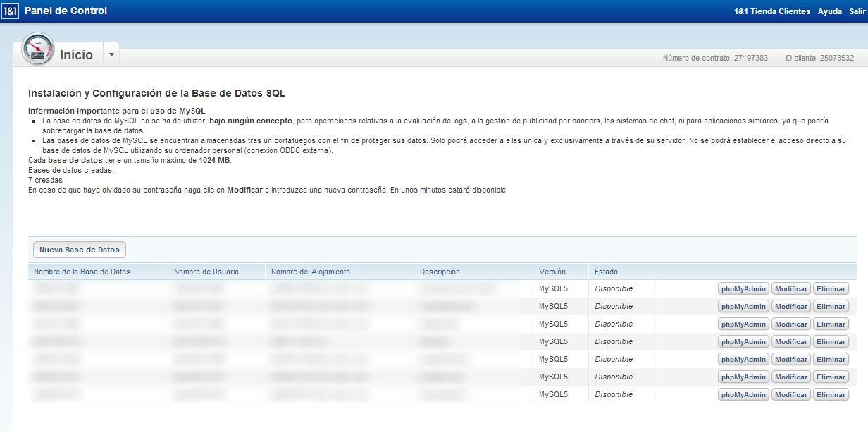Click Salir to log out
This screenshot has width=868, height=433.
click(x=857, y=11)
